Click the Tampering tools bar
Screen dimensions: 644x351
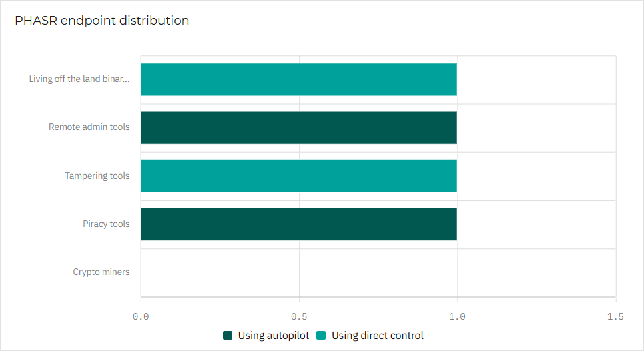(x=299, y=176)
